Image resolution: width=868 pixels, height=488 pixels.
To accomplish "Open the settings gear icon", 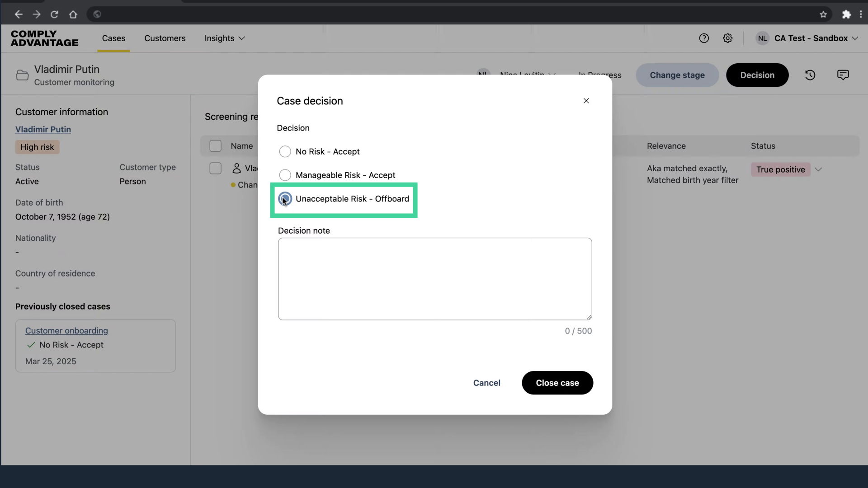I will coord(727,38).
